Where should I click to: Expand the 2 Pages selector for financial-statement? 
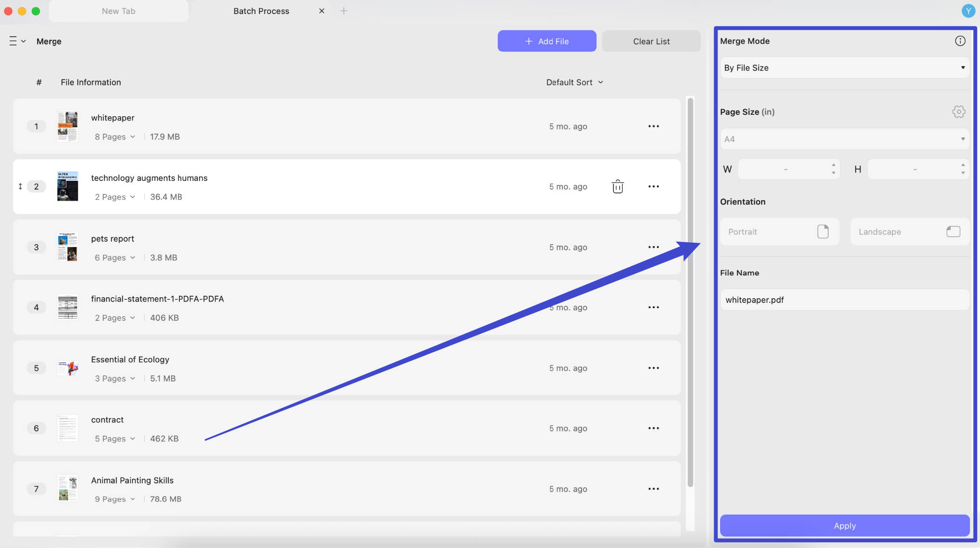[115, 318]
